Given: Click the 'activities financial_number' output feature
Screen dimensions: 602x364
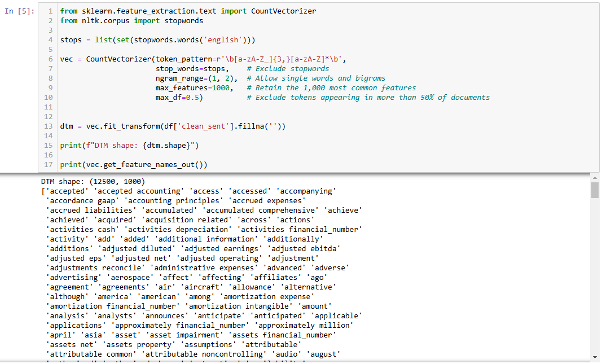Looking at the screenshot, I should point(300,230).
